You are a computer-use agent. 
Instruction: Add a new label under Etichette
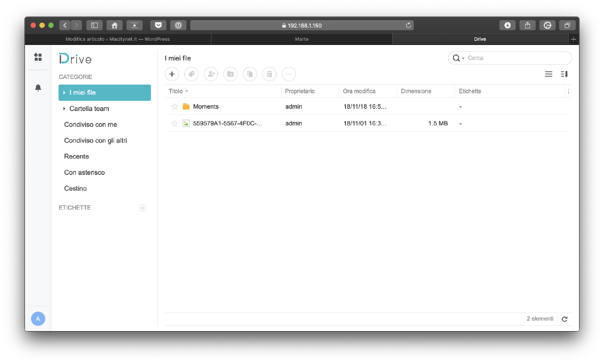[143, 208]
